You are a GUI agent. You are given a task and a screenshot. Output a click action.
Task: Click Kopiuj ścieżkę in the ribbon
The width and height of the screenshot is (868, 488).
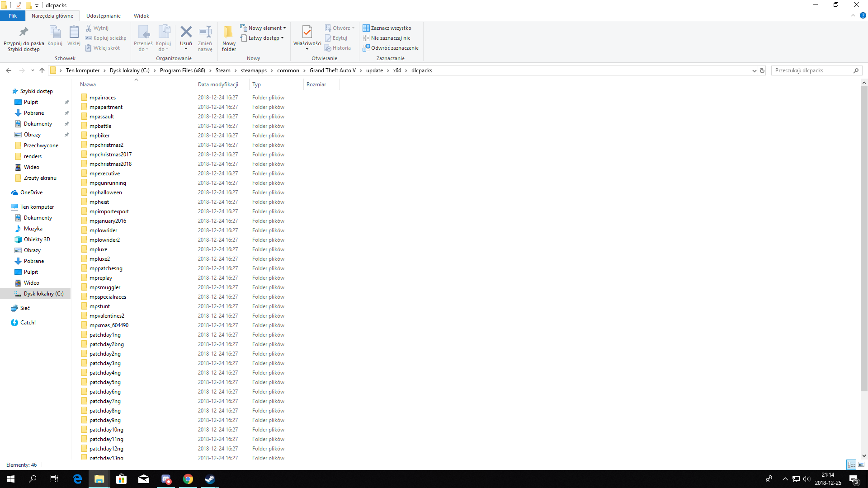(x=106, y=38)
